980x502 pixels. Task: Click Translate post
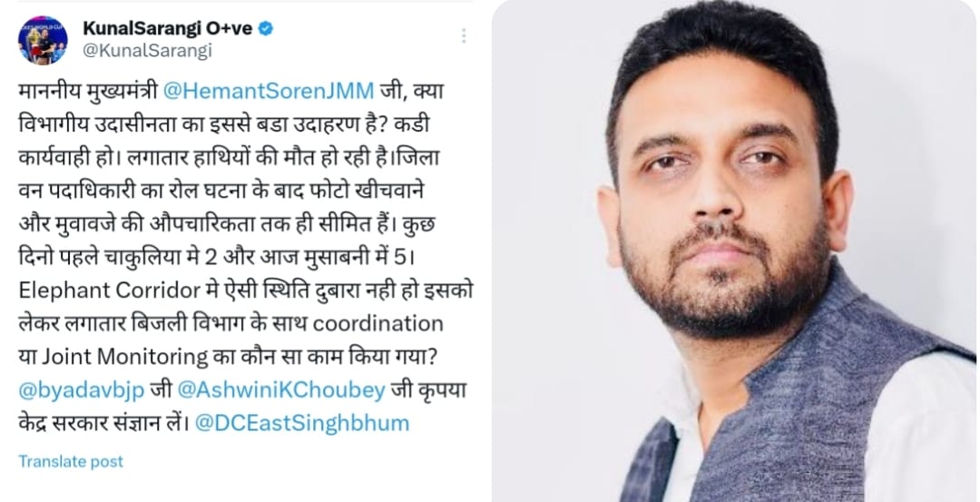71,461
